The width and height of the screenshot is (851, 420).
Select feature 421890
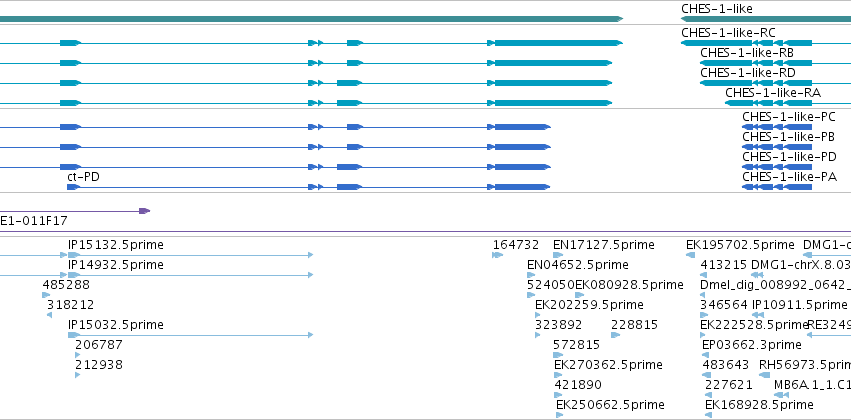pos(578,385)
